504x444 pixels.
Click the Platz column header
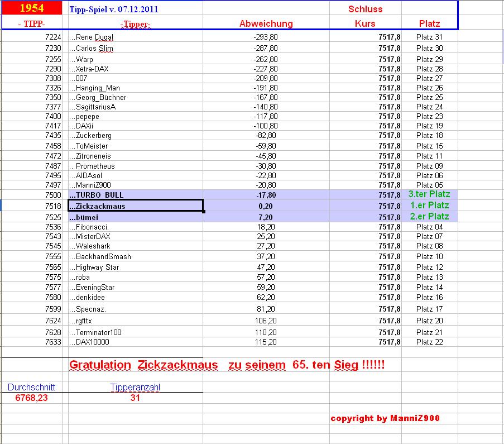click(429, 23)
